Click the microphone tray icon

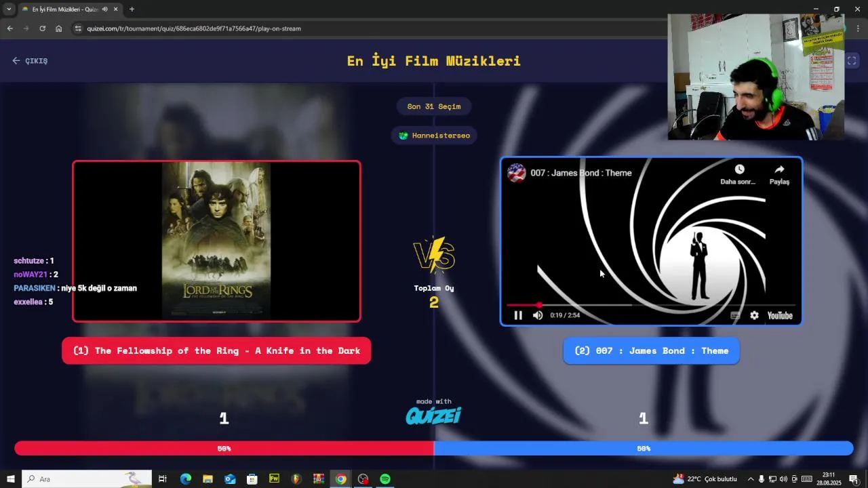pyautogui.click(x=762, y=479)
